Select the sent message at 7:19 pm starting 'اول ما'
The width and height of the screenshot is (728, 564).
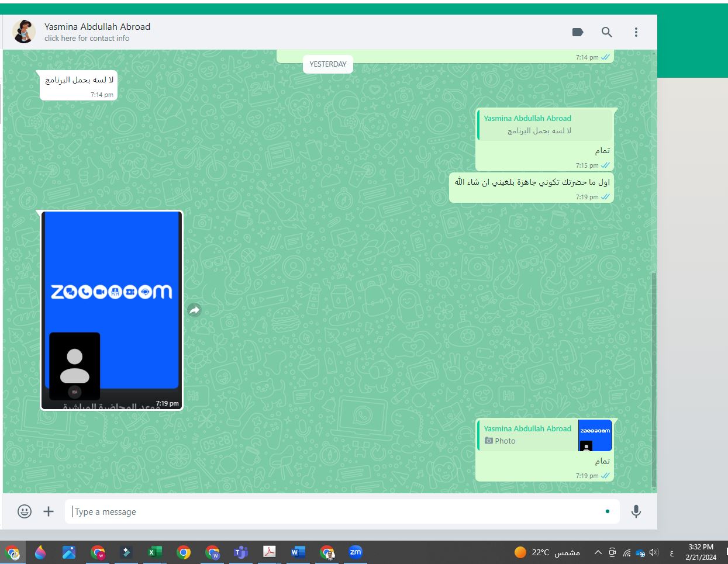(x=532, y=188)
